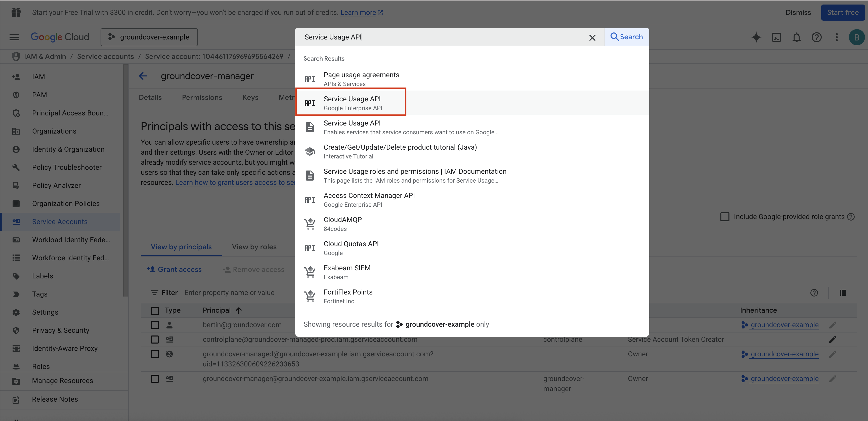Clear search text with X icon
This screenshot has width=868, height=421.
tap(592, 37)
